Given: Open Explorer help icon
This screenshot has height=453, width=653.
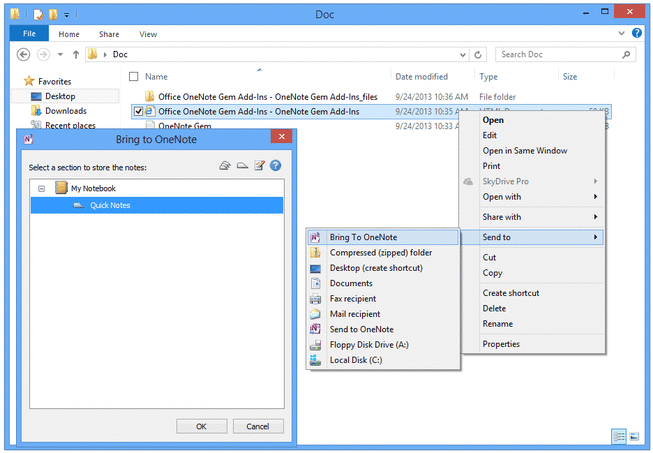Looking at the screenshot, I should (x=637, y=33).
